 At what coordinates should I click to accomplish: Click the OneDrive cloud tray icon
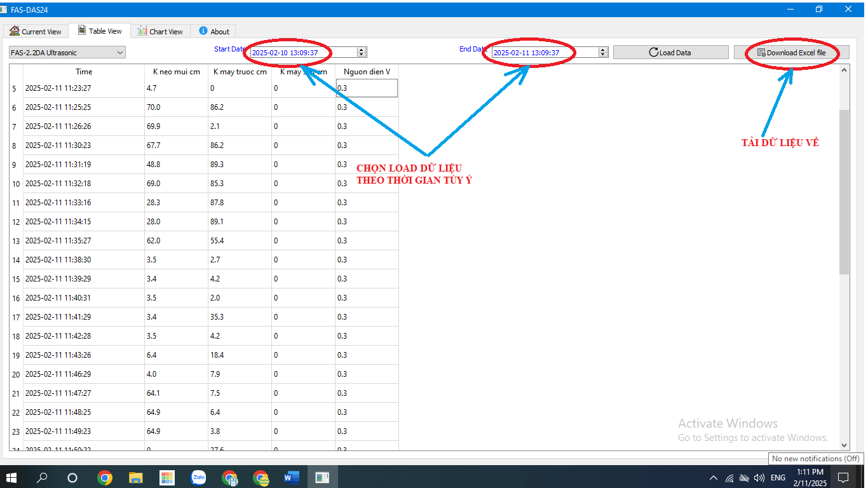tap(744, 478)
